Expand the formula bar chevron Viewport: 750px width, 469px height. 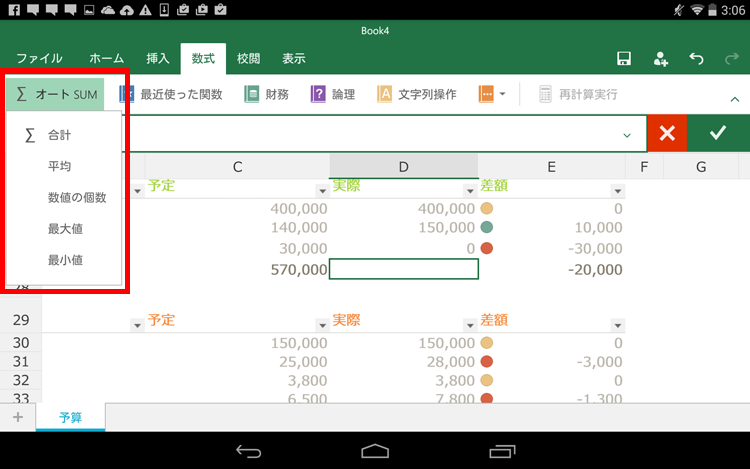[627, 134]
